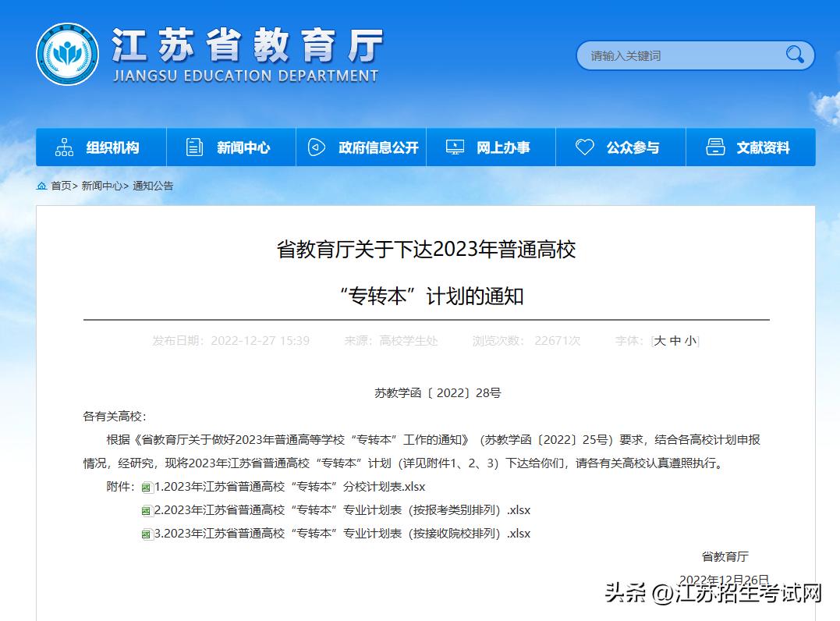840x621 pixels.
Task: Select the 公众参与 heart icon
Action: [x=586, y=147]
